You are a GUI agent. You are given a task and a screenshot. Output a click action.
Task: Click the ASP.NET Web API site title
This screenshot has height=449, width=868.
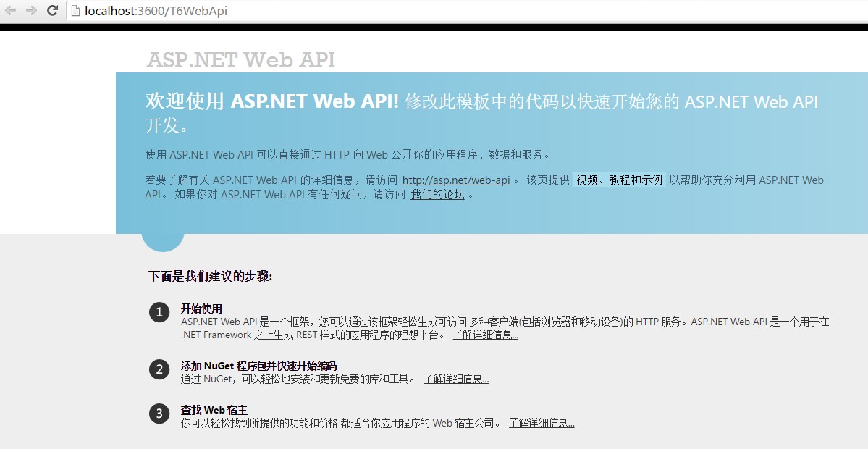pos(241,60)
